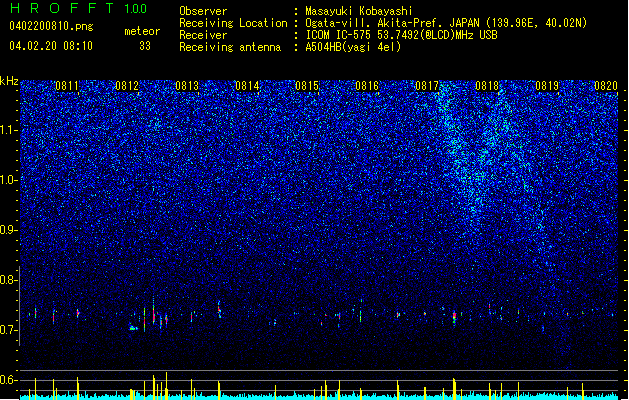Click the 0816 time marker
Screen dimensions: 629x400
[367, 86]
